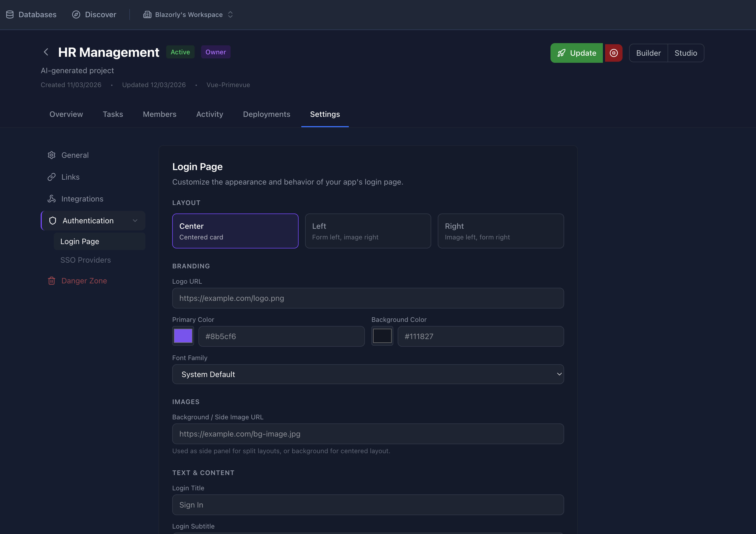
Task: Click the Databases stack icon
Action: pyautogui.click(x=10, y=14)
